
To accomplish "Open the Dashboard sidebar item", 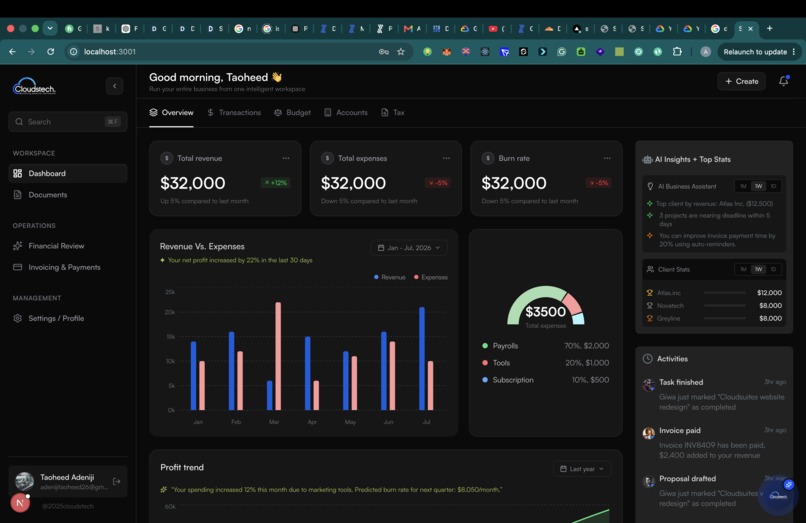I will pos(67,173).
